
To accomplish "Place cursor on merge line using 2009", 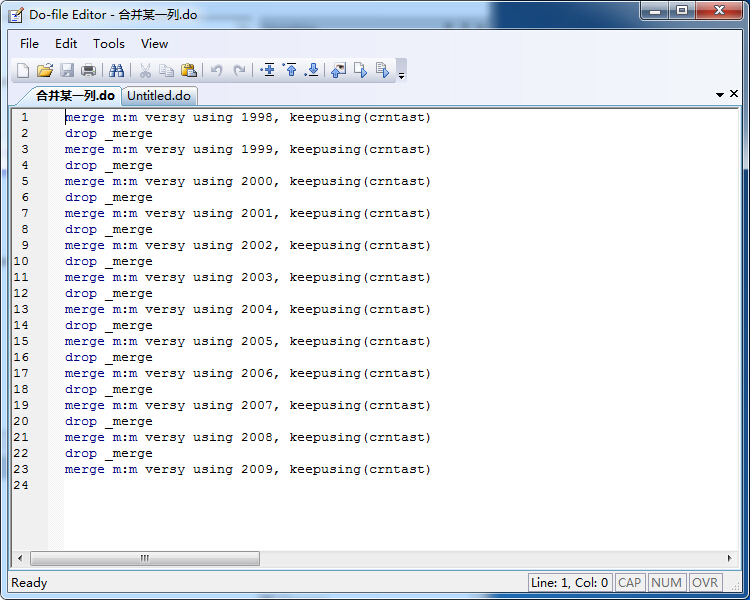I will [248, 469].
